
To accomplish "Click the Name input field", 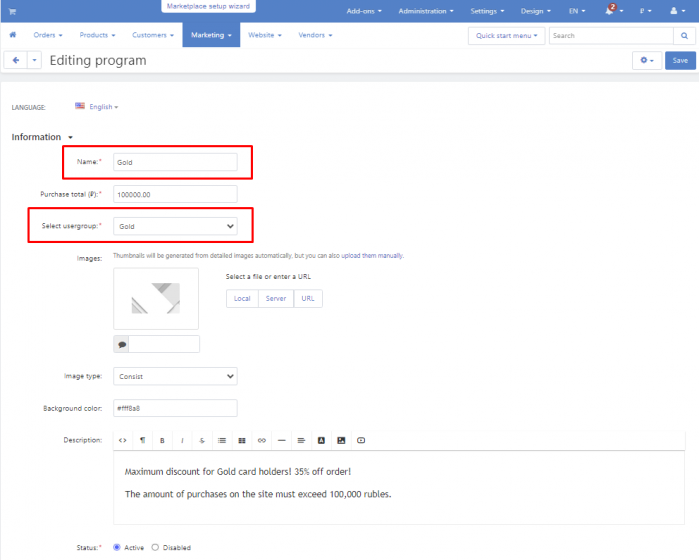I will (175, 162).
